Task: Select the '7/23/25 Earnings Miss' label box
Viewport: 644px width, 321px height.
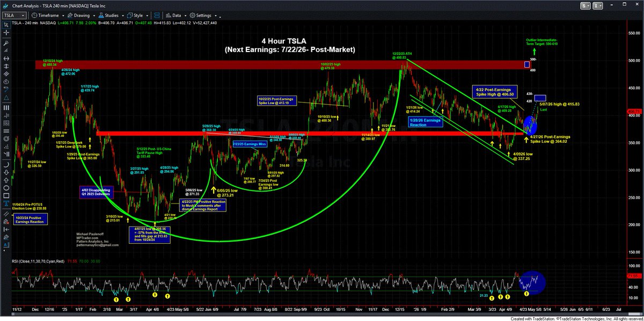Action: pyautogui.click(x=250, y=144)
